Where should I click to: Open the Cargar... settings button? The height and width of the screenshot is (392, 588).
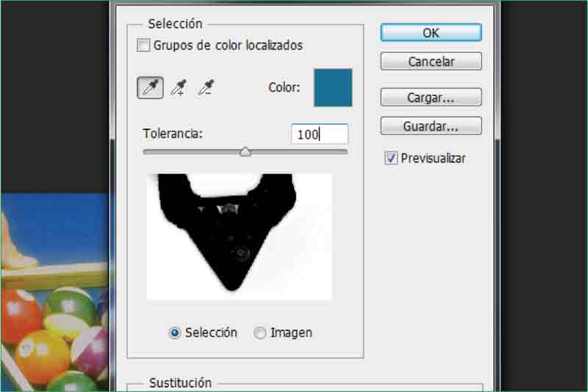point(431,97)
